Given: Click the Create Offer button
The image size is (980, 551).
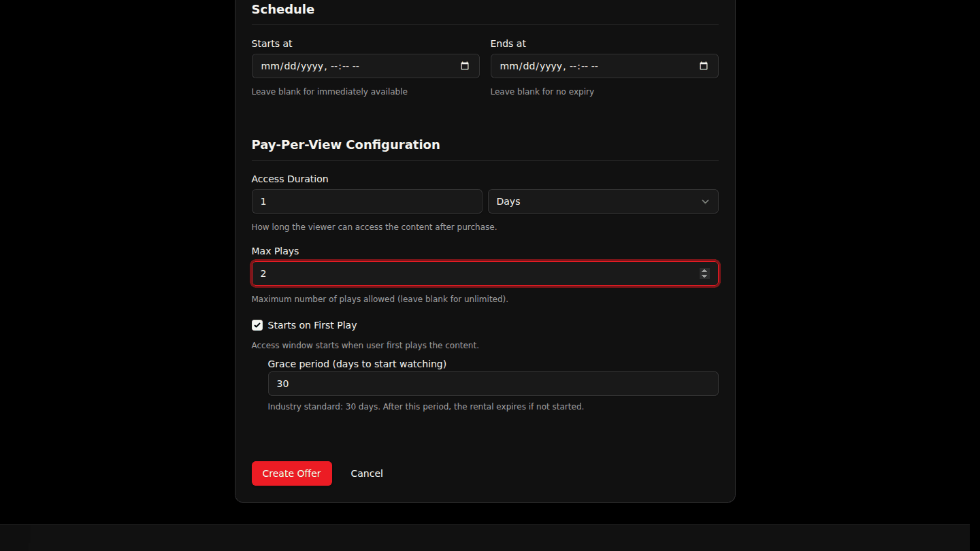Looking at the screenshot, I should point(292,473).
